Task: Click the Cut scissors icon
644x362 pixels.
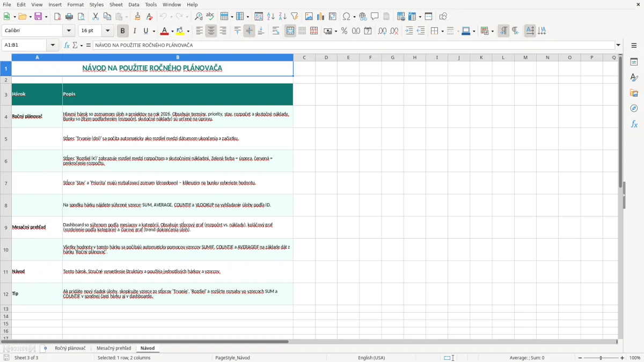Action: [96, 17]
